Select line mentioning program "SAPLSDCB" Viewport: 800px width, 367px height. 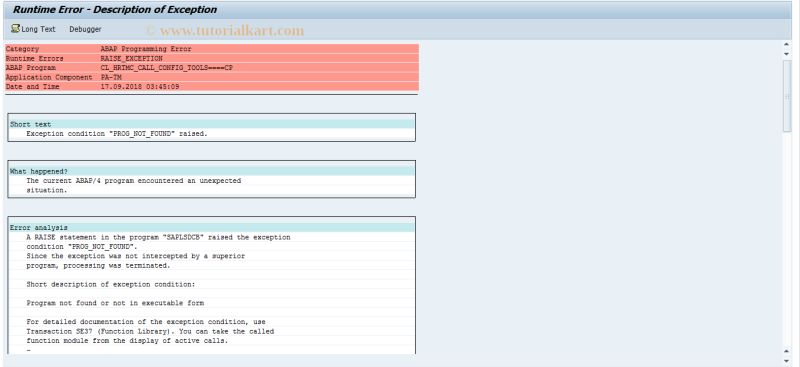pyautogui.click(x=158, y=237)
